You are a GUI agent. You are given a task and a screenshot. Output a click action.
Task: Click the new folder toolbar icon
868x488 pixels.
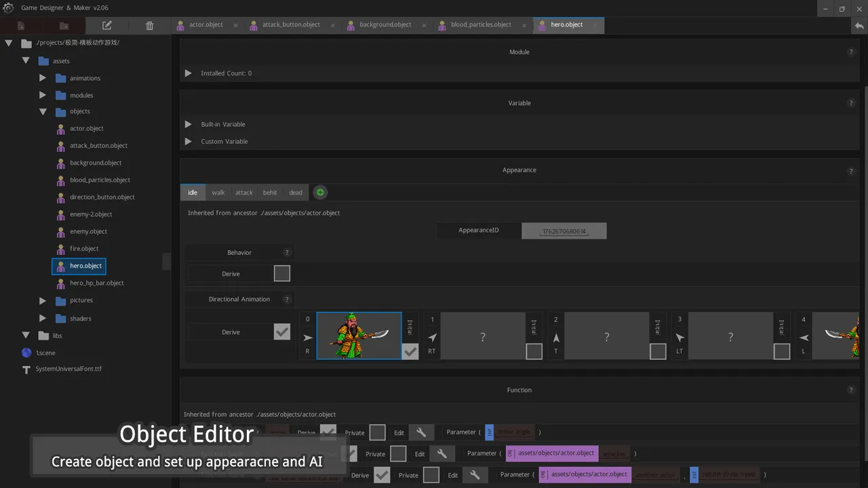click(x=64, y=26)
